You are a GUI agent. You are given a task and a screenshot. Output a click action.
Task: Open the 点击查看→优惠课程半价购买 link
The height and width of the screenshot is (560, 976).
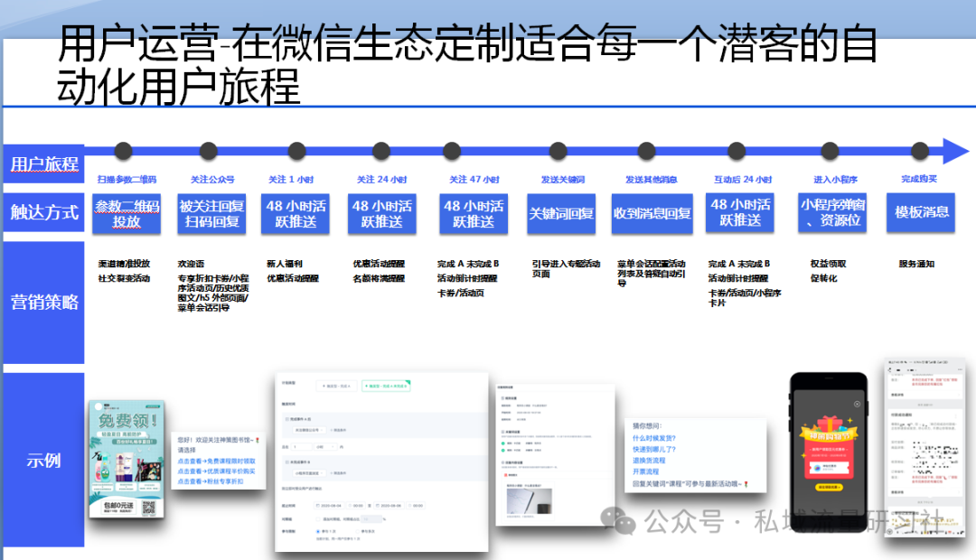(x=216, y=471)
